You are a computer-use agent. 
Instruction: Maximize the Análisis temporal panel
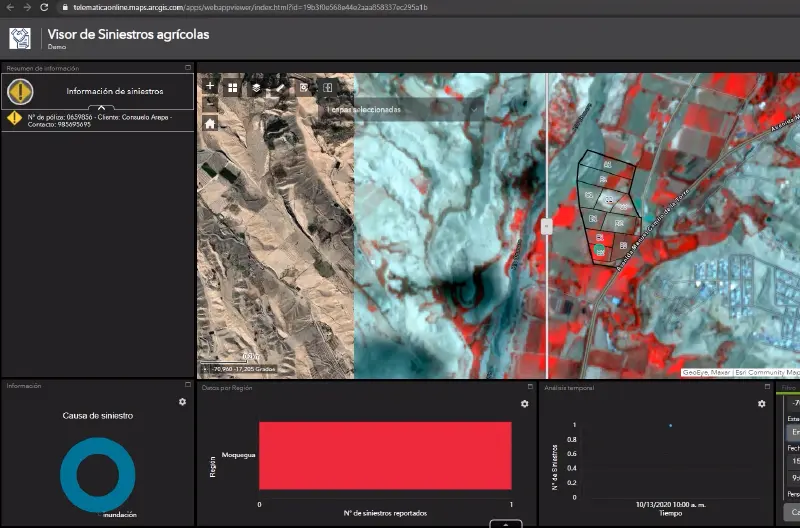click(x=769, y=386)
